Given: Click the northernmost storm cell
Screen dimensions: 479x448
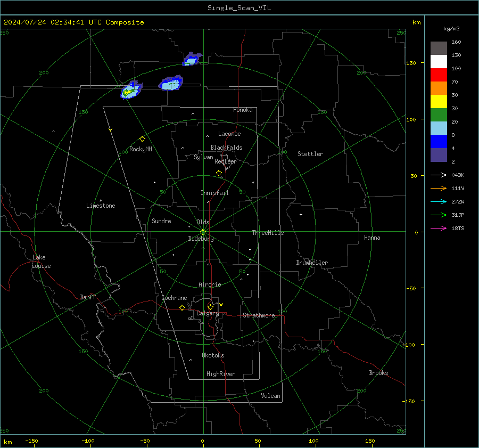Looking at the screenshot, I should click(192, 59).
